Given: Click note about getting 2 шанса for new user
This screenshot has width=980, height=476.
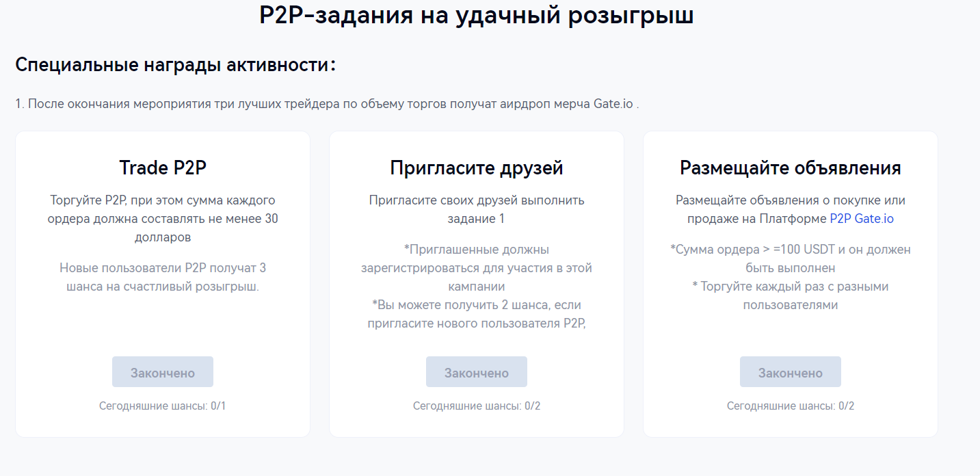Looking at the screenshot, I should (x=477, y=314).
